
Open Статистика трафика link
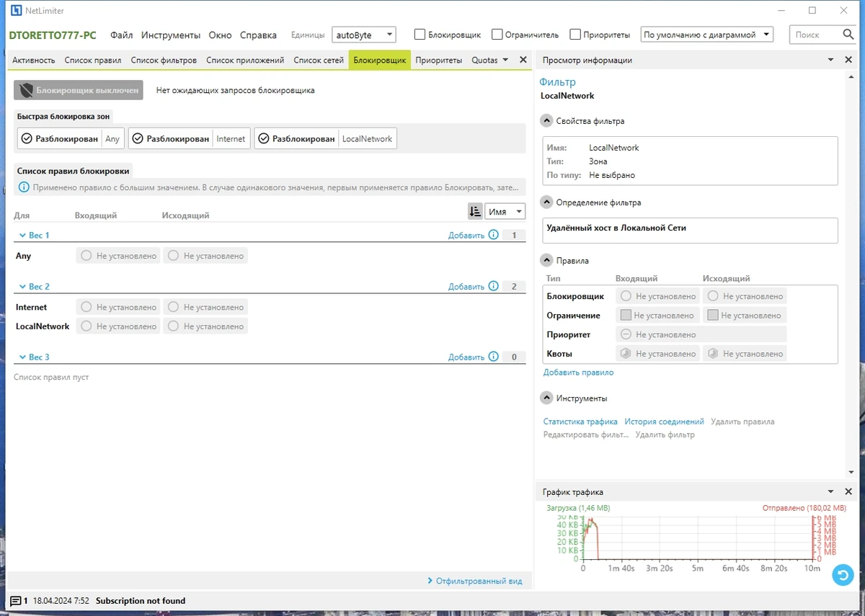coord(580,421)
